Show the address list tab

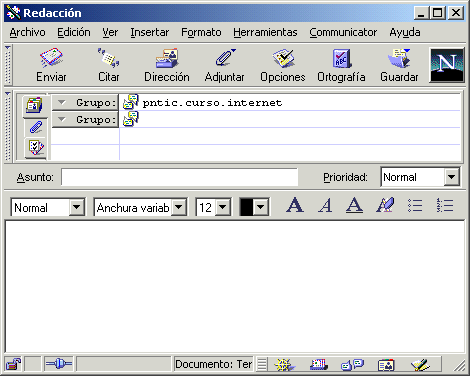pyautogui.click(x=35, y=105)
